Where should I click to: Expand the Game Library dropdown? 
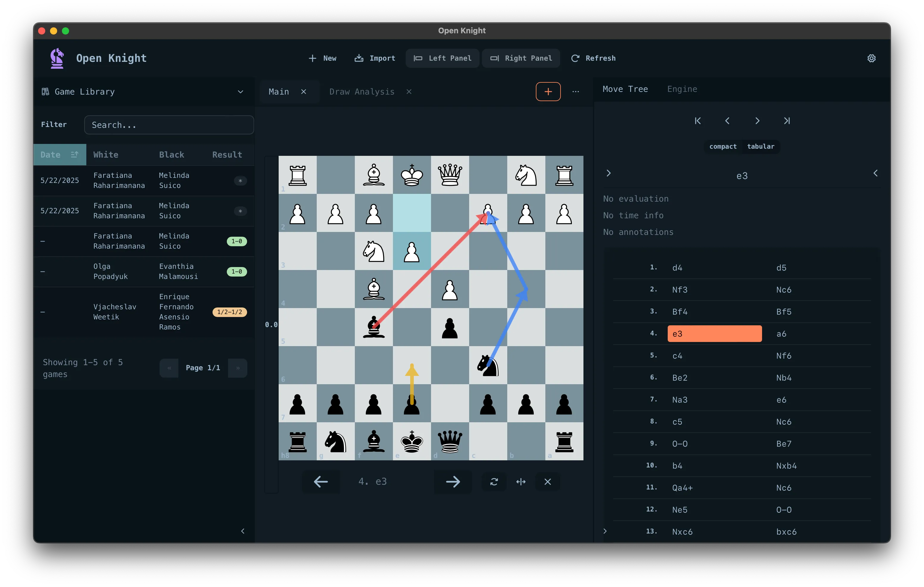click(240, 92)
